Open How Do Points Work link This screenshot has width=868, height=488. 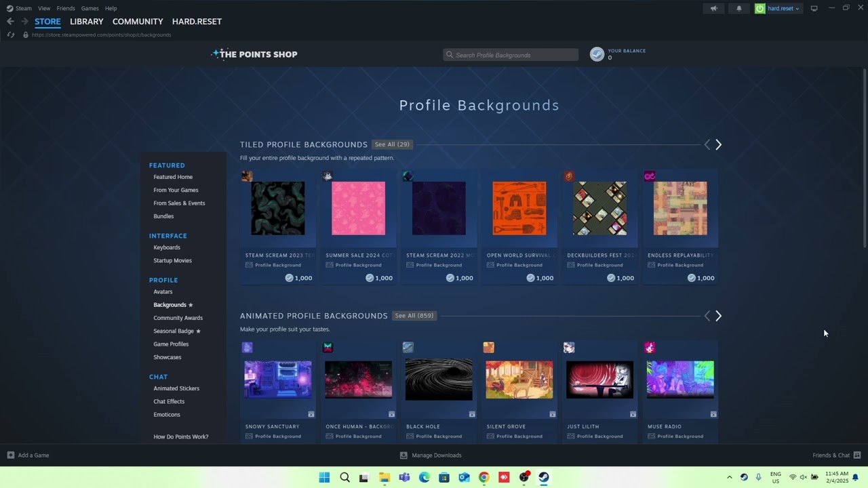(x=181, y=436)
